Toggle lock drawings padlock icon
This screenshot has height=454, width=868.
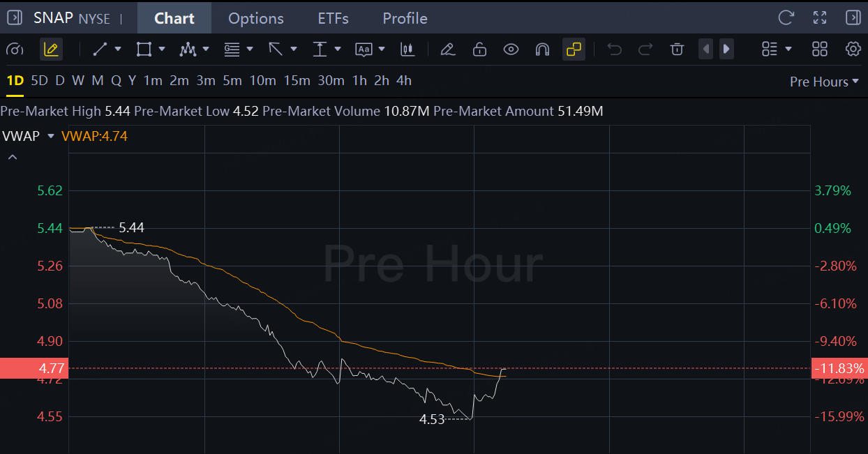click(x=479, y=49)
